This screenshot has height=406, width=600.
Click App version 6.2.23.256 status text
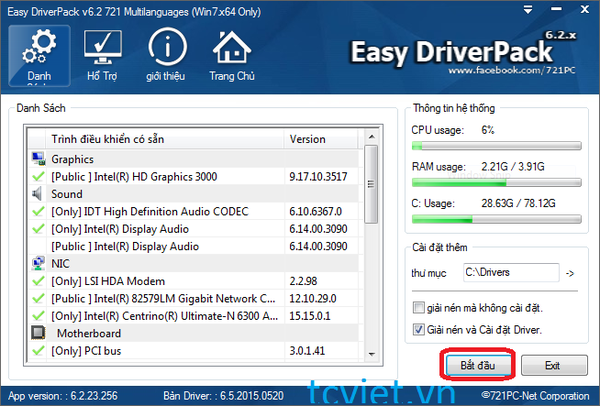coord(63,396)
